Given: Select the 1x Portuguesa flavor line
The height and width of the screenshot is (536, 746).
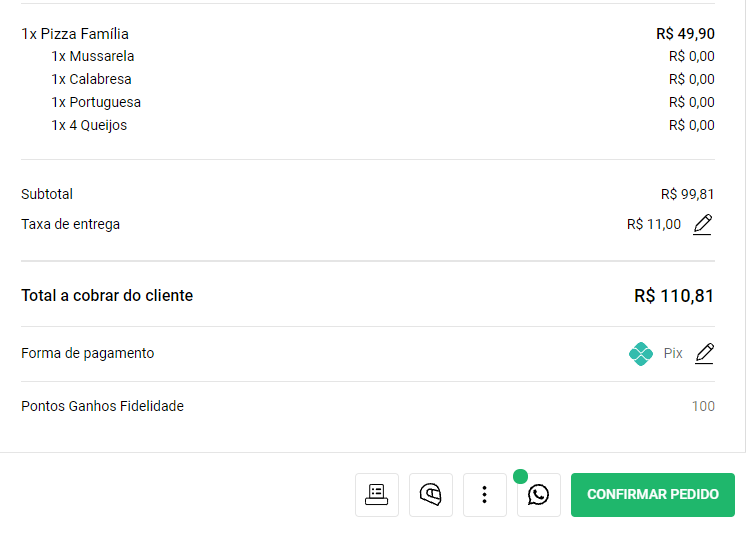Looking at the screenshot, I should [x=383, y=102].
